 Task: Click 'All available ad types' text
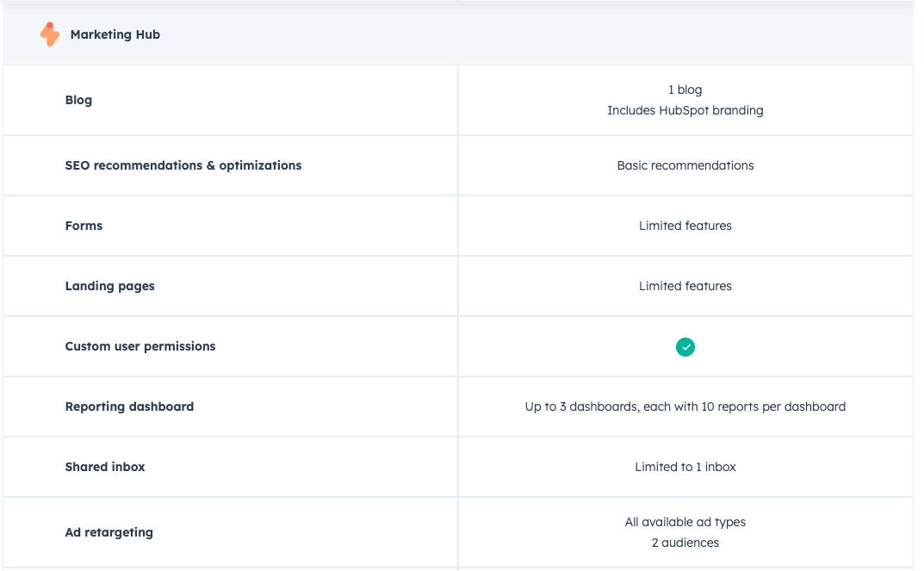(x=685, y=522)
